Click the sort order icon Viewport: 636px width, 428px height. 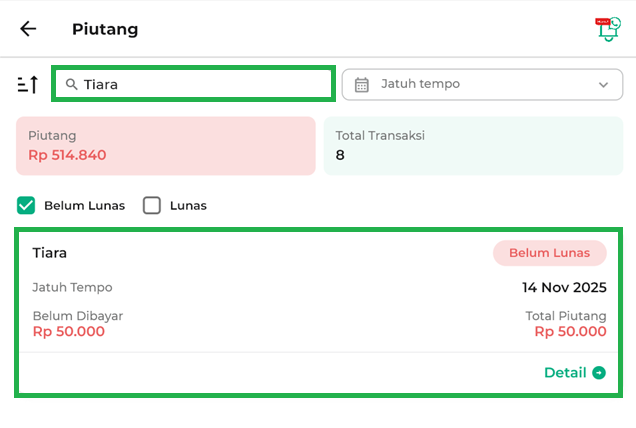[28, 85]
